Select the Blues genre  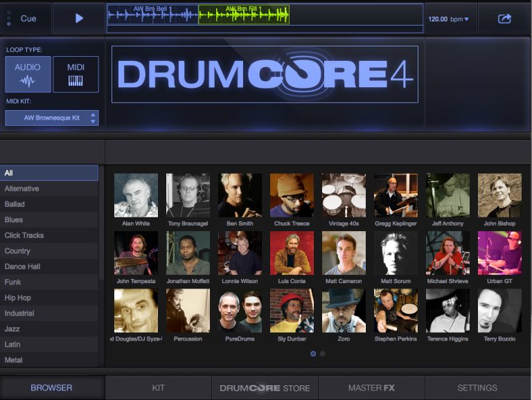tap(49, 219)
